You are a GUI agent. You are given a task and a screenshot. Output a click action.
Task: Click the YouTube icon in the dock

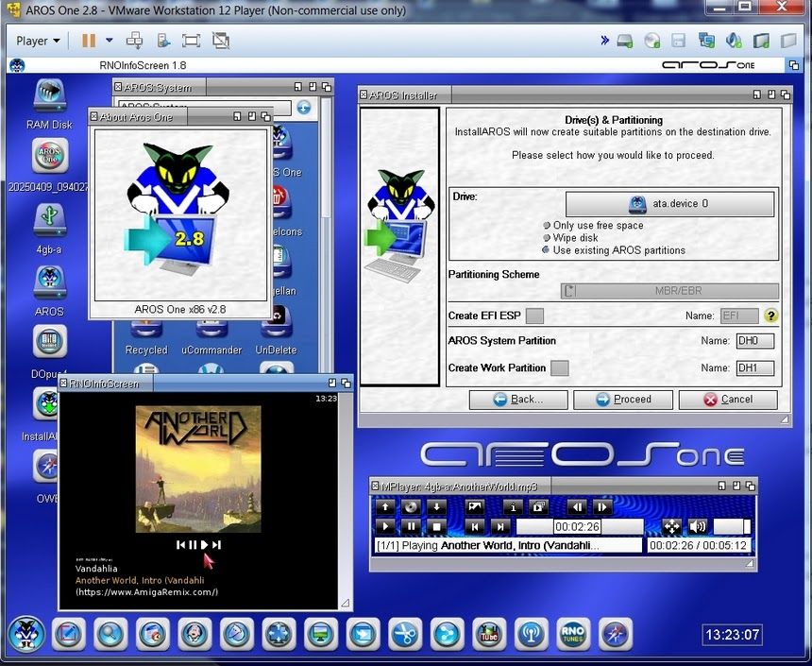[489, 634]
